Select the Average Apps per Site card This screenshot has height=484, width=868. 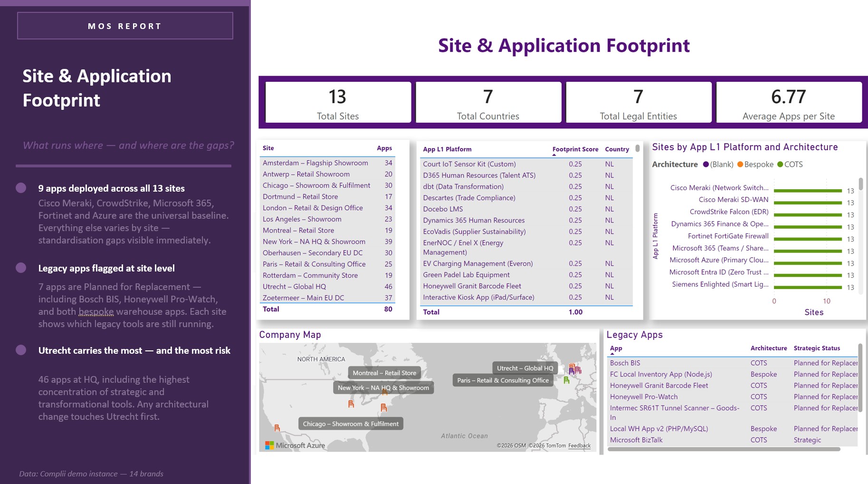789,102
